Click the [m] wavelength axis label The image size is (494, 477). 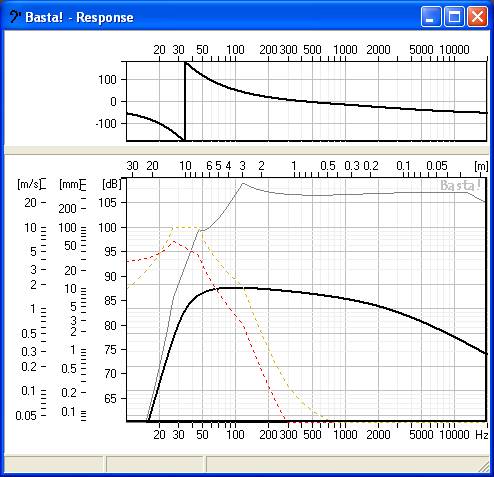pyautogui.click(x=481, y=166)
